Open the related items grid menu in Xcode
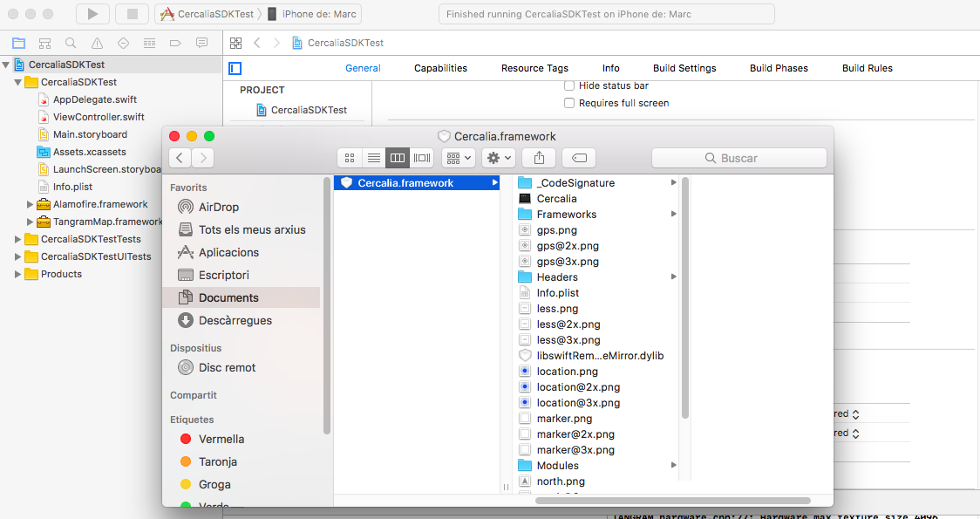980x519 pixels. (x=235, y=43)
